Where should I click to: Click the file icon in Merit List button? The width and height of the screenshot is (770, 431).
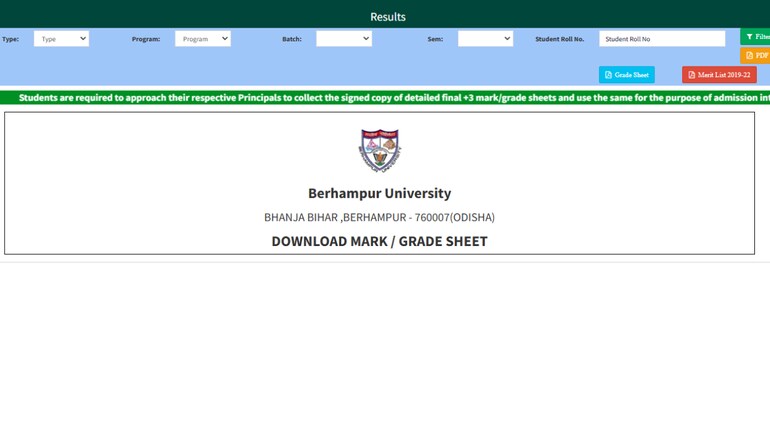click(x=691, y=75)
